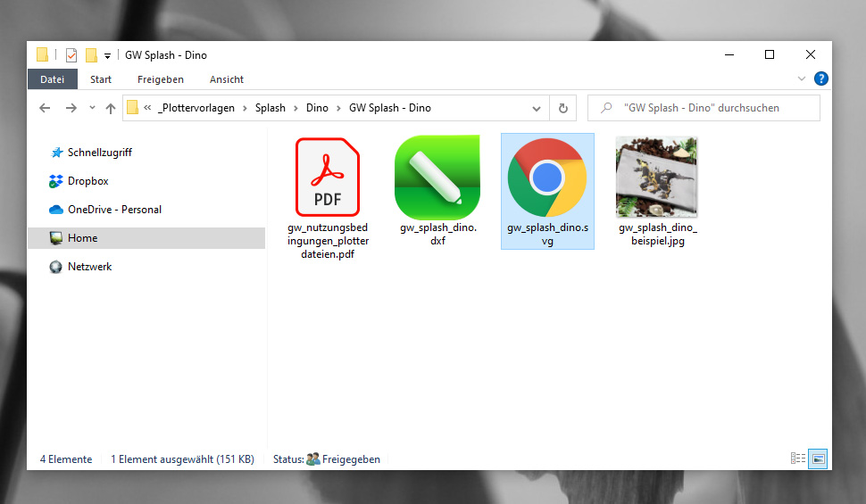
Task: Switch to large icons view layout
Action: click(818, 459)
